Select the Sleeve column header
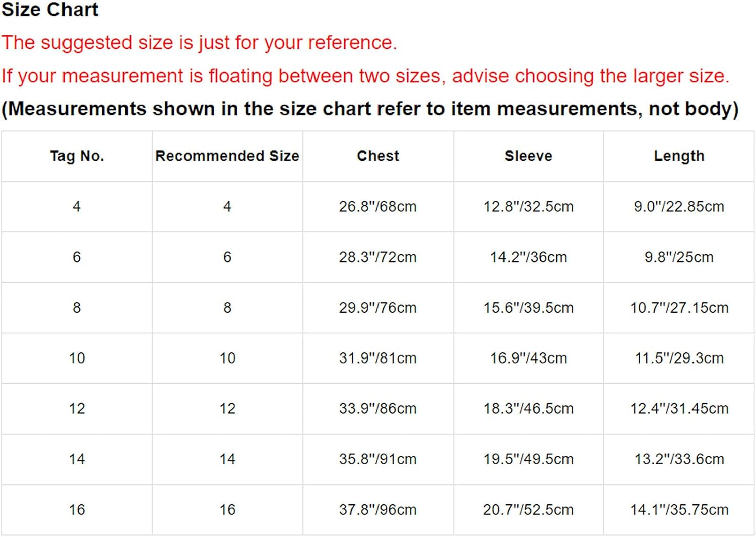Viewport: 756px width, 537px height. point(528,156)
